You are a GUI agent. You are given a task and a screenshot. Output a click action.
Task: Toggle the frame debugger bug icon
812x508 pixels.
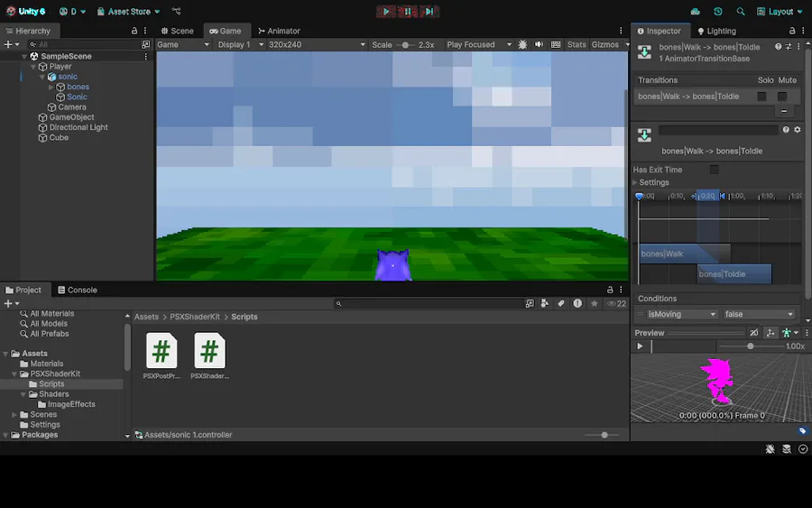(522, 44)
